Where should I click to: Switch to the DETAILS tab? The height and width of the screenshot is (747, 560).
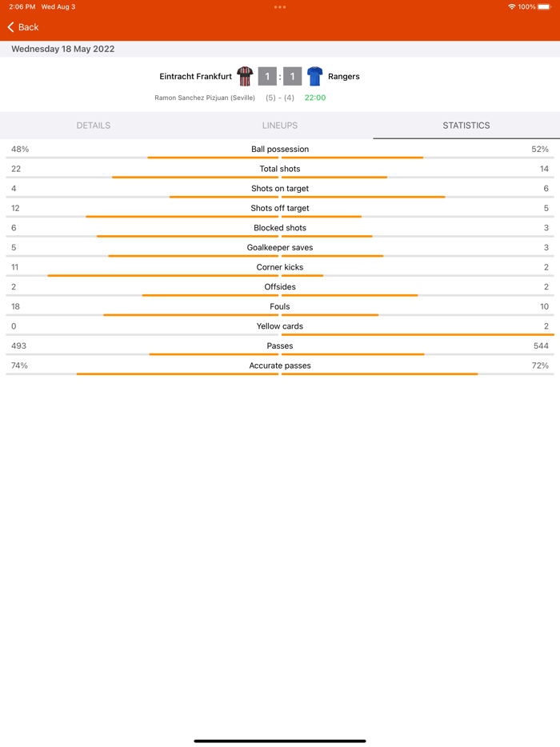click(x=94, y=126)
